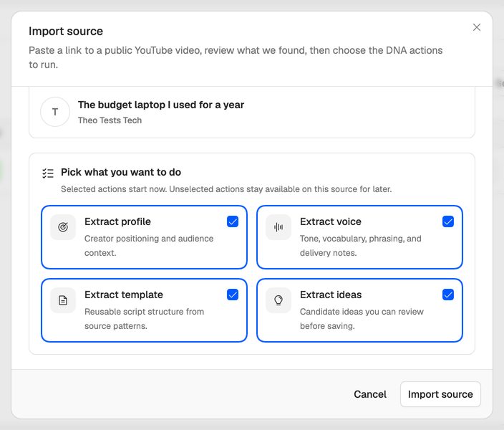504x430 pixels.
Task: Click the Import source dialog title
Action: tap(66, 32)
